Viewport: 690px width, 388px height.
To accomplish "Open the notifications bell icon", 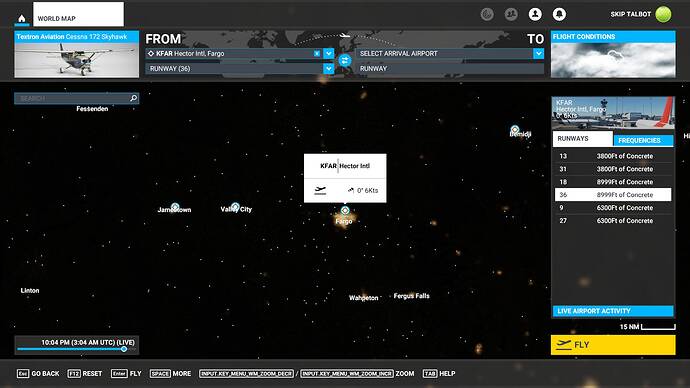I will click(x=559, y=15).
